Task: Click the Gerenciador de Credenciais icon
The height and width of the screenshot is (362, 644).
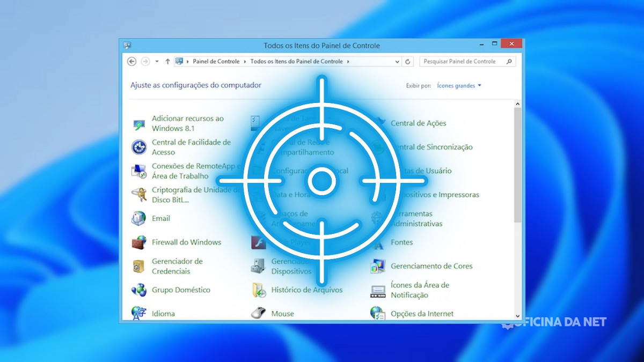Action: (x=139, y=266)
